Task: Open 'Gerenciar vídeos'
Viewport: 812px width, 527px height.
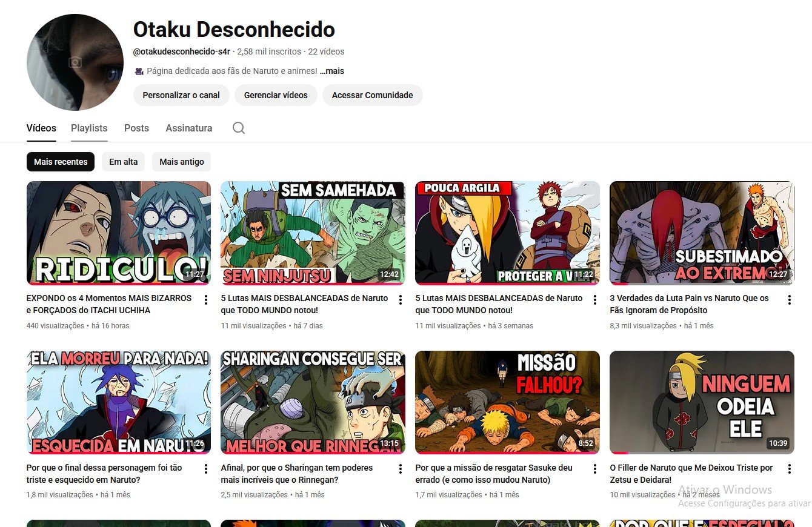Action: 276,95
